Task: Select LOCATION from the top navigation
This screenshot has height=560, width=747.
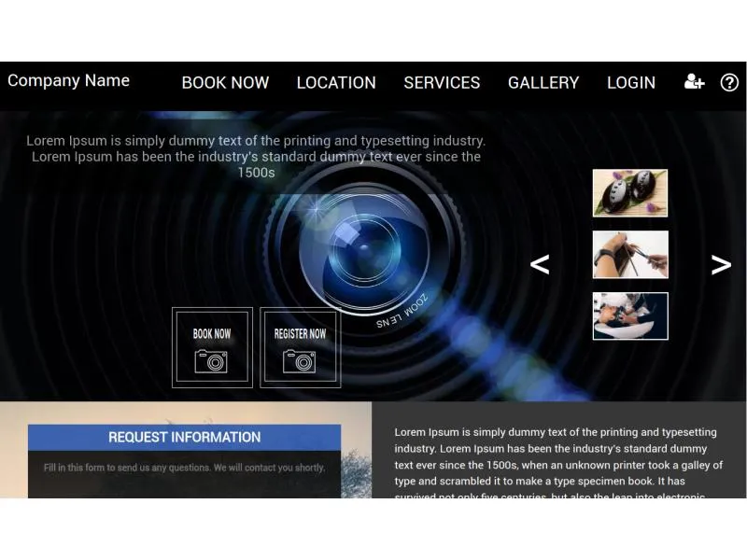Action: pyautogui.click(x=336, y=82)
